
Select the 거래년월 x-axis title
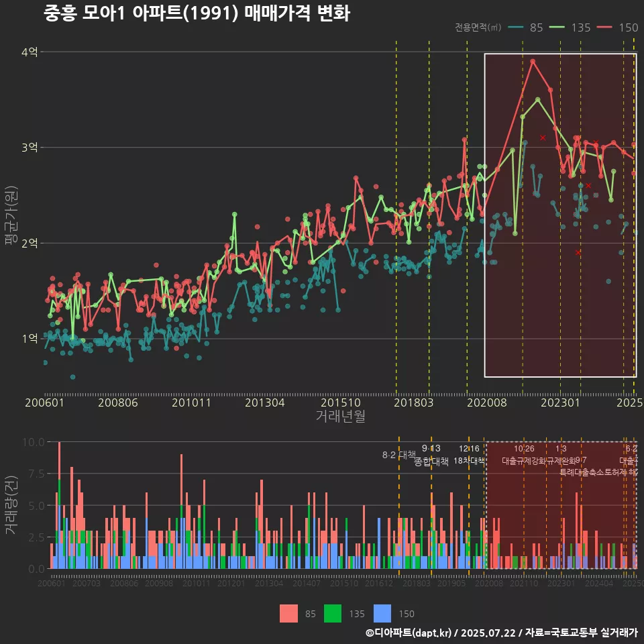(x=341, y=416)
